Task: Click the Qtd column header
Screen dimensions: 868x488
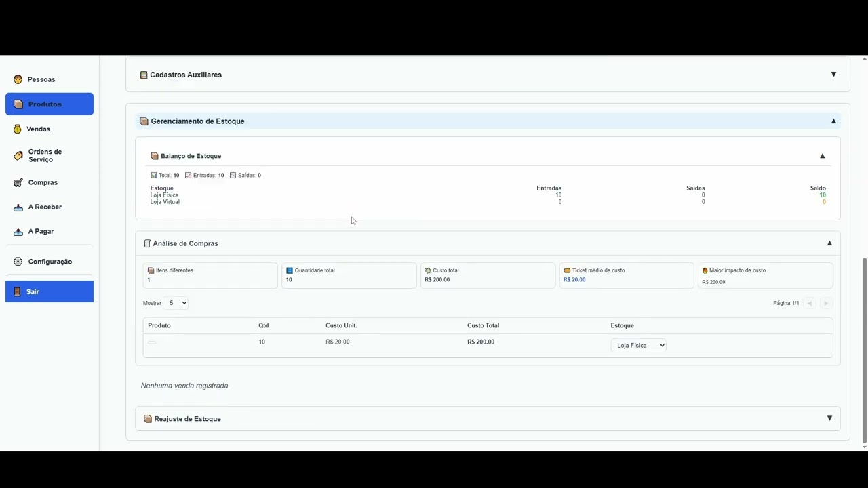Action: click(264, 325)
